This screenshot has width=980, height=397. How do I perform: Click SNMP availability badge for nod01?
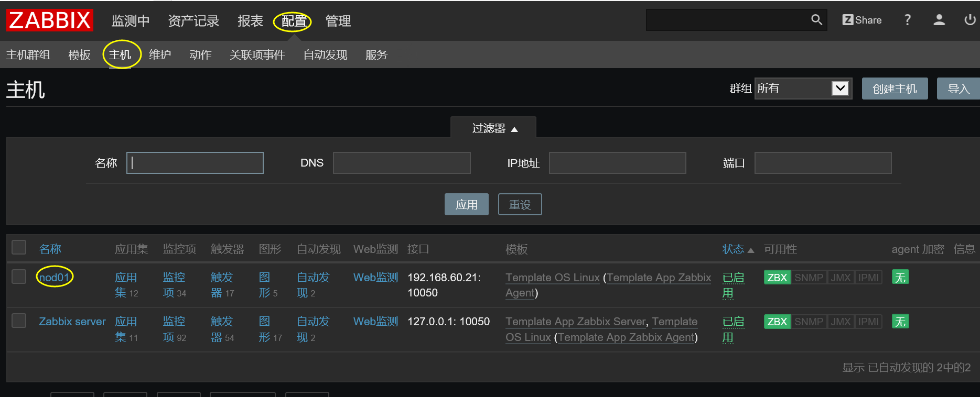click(x=809, y=278)
